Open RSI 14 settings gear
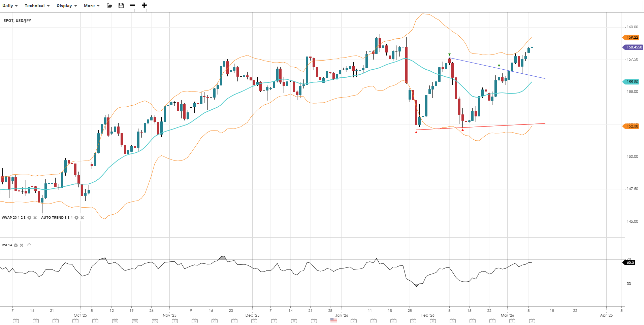 click(x=16, y=245)
